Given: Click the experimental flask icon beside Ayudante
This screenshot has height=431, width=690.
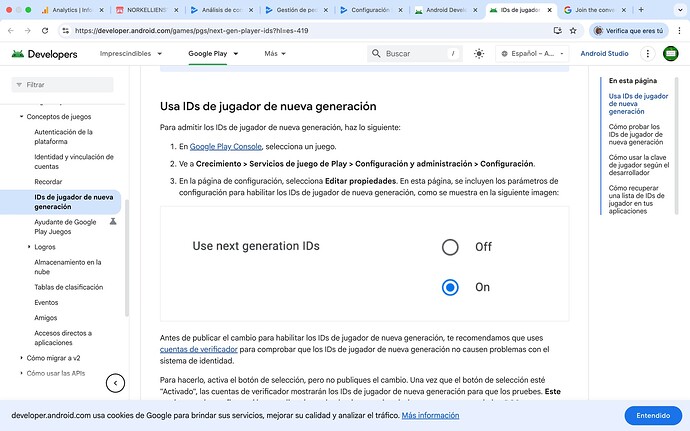Looking at the screenshot, I should (x=113, y=220).
